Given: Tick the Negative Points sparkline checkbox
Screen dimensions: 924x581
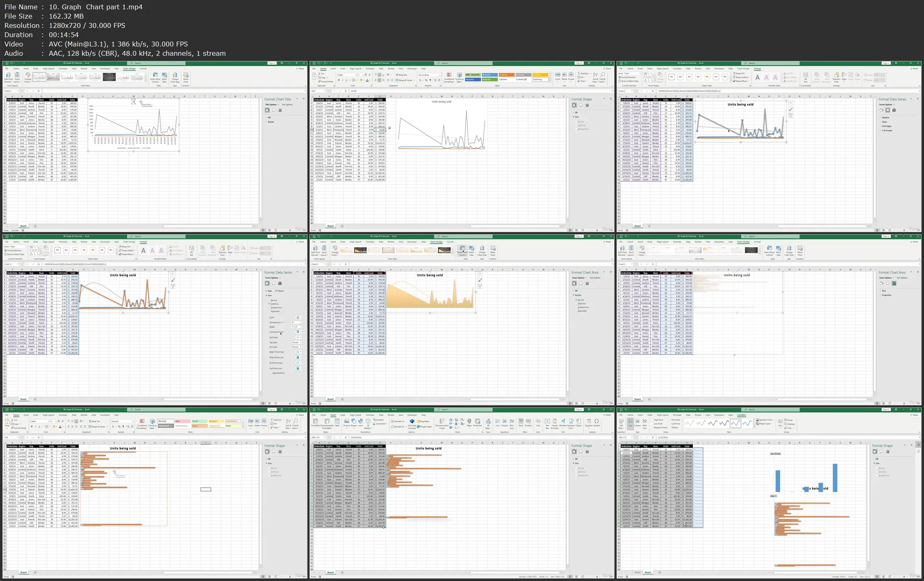Looking at the screenshot, I should click(x=652, y=428).
